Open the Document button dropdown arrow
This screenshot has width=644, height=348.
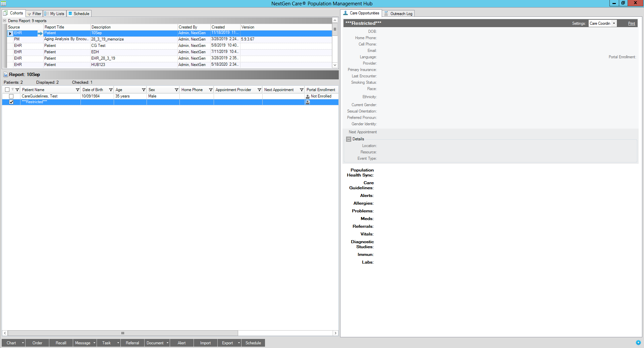click(167, 343)
